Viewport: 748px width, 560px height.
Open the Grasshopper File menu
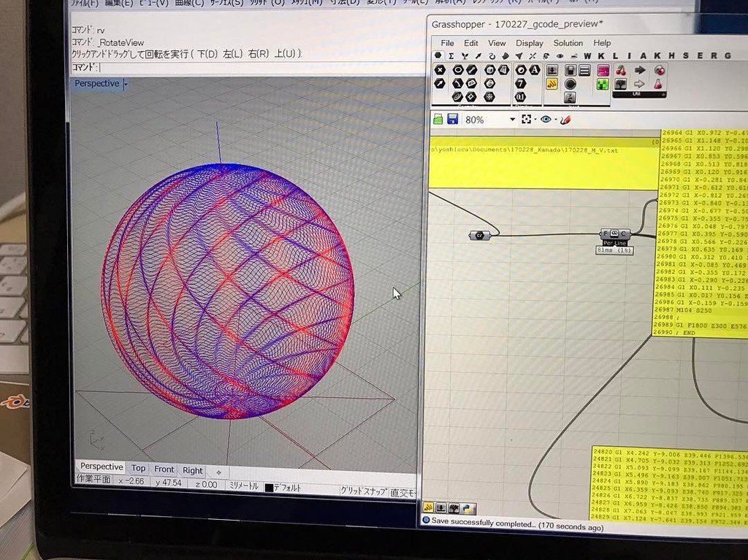pos(447,43)
